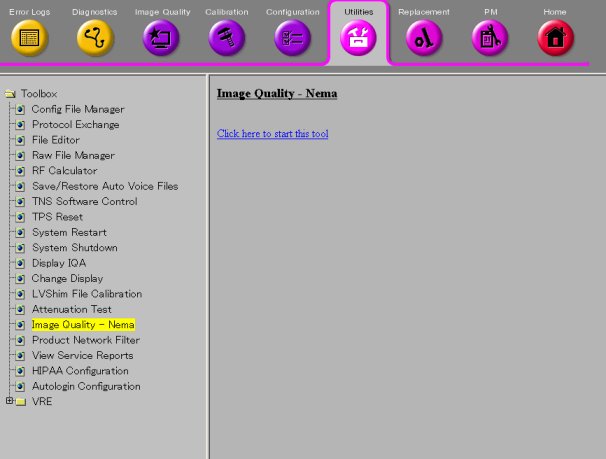
Task: Click the Replacement tools icon
Action: pyautogui.click(x=424, y=38)
